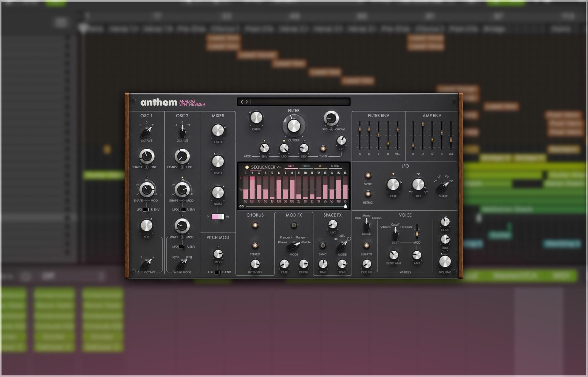Load the next preset with right arrow
This screenshot has height=377, width=588.
(247, 102)
